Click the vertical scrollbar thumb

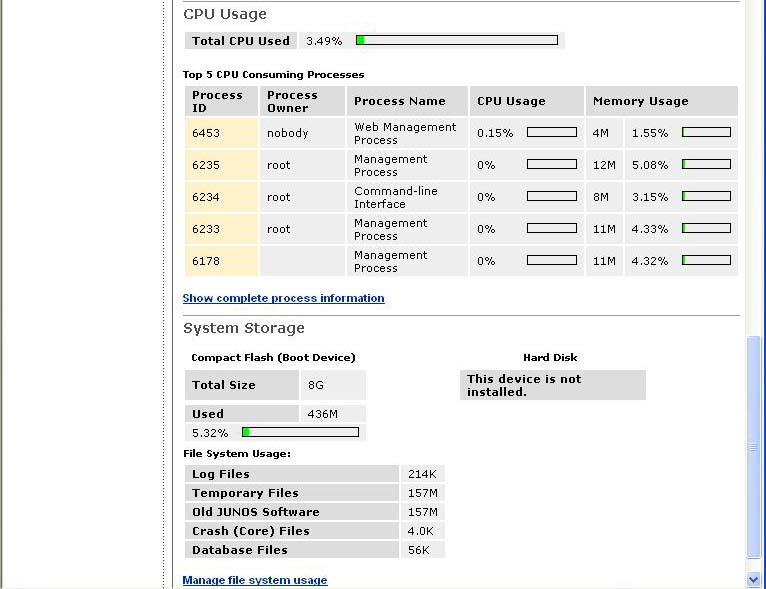click(x=754, y=446)
